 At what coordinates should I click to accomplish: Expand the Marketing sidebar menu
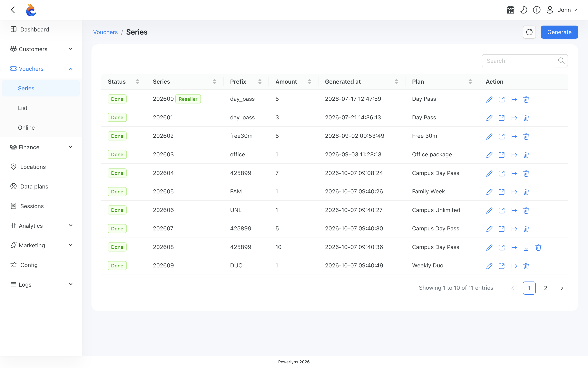[x=41, y=245]
